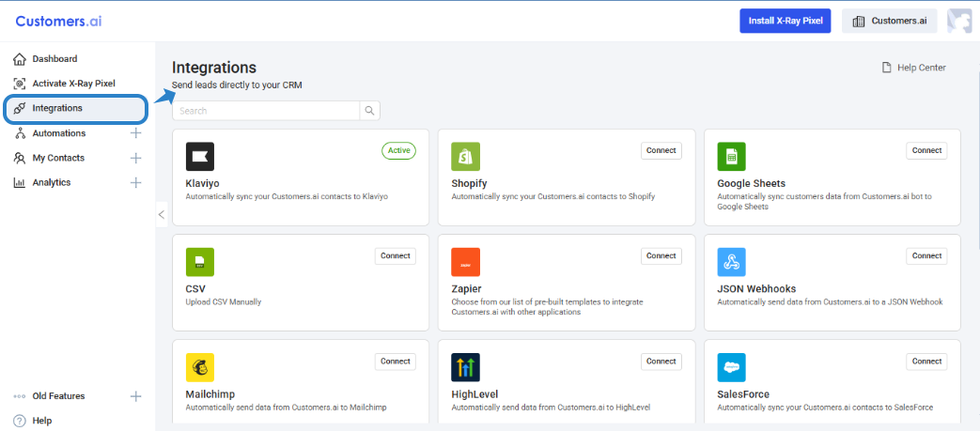
Task: Click the Help question mark icon
Action: 20,421
